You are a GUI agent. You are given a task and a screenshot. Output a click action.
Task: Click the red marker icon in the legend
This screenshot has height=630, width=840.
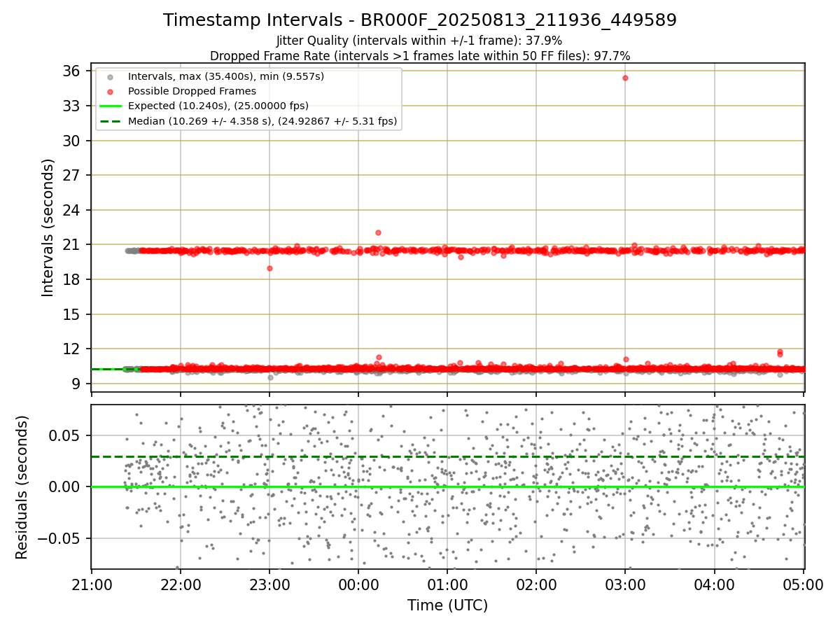point(110,92)
